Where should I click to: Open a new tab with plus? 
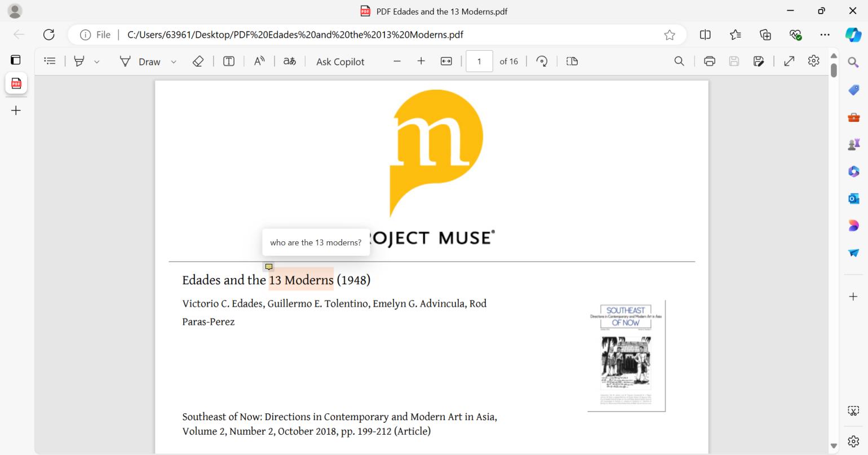[16, 110]
